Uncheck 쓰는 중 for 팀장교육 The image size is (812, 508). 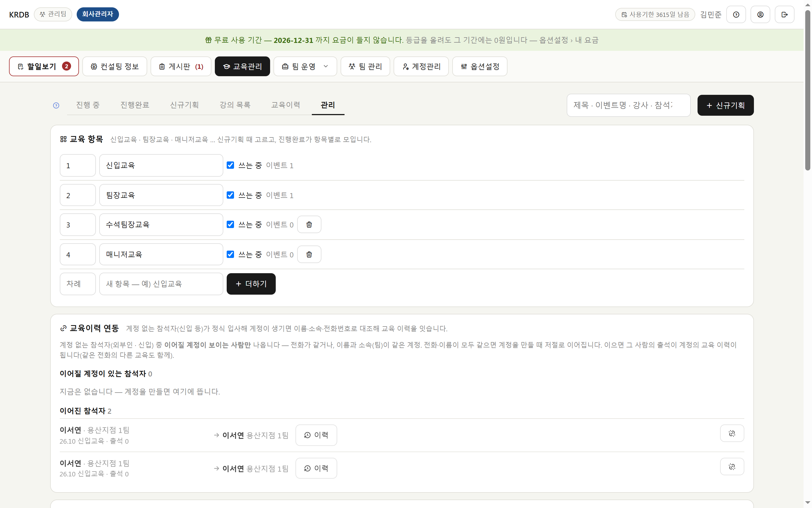[x=230, y=195]
